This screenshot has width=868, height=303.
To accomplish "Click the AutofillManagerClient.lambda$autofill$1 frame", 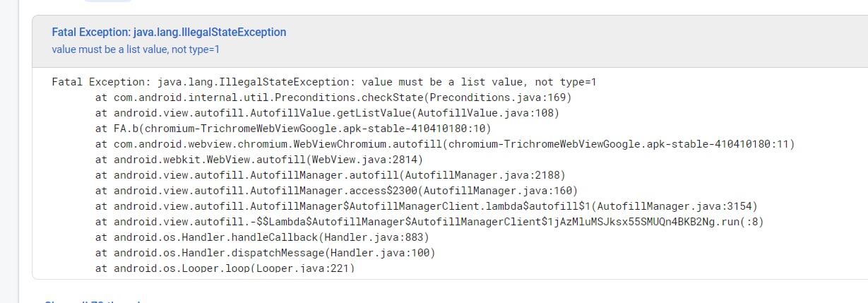I will [x=426, y=206].
